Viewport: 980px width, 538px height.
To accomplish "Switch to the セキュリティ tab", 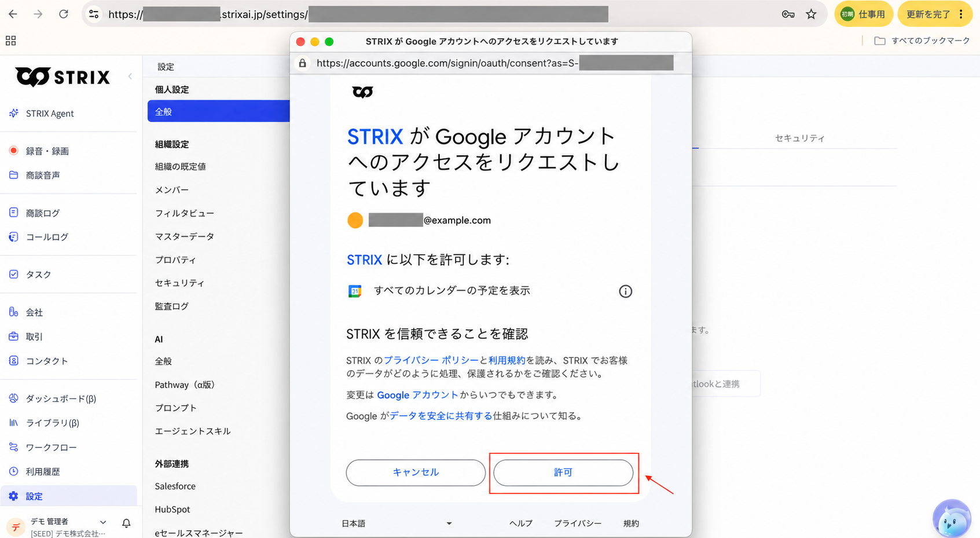I will (x=799, y=138).
